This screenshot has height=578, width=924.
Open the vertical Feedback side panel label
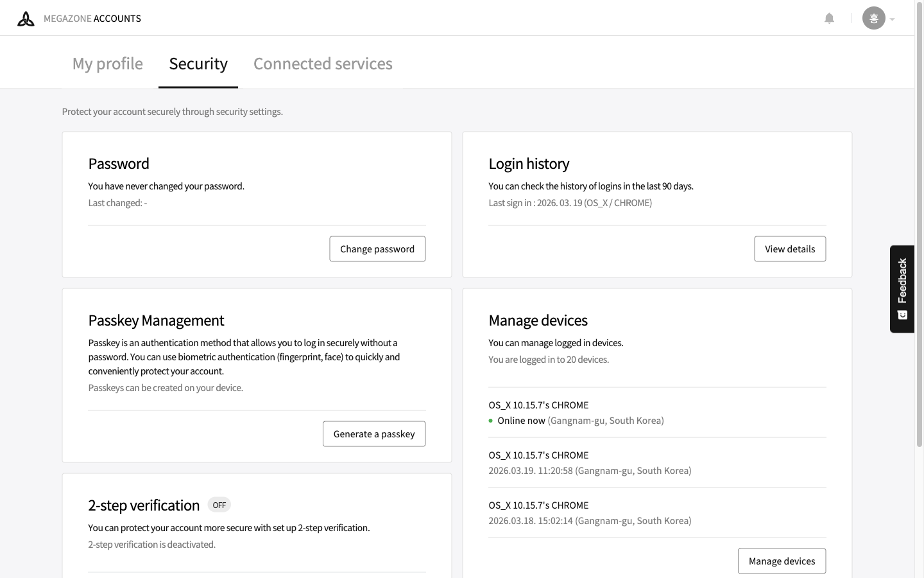(x=902, y=281)
